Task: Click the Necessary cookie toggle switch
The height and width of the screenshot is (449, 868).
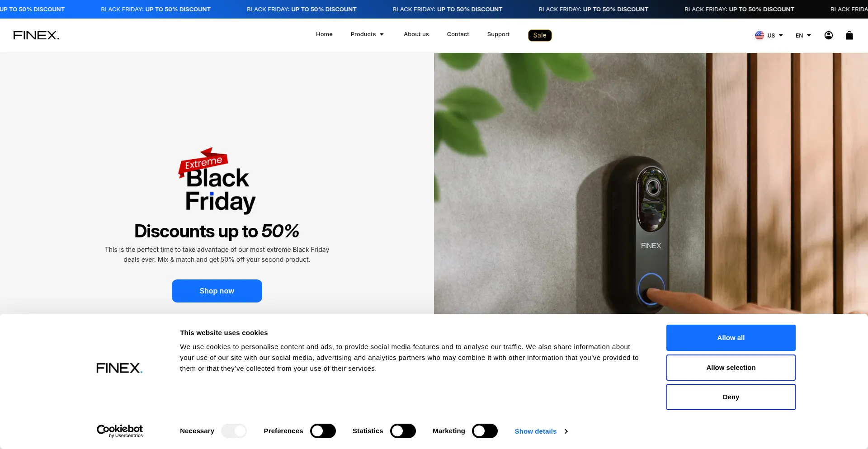Action: (234, 431)
